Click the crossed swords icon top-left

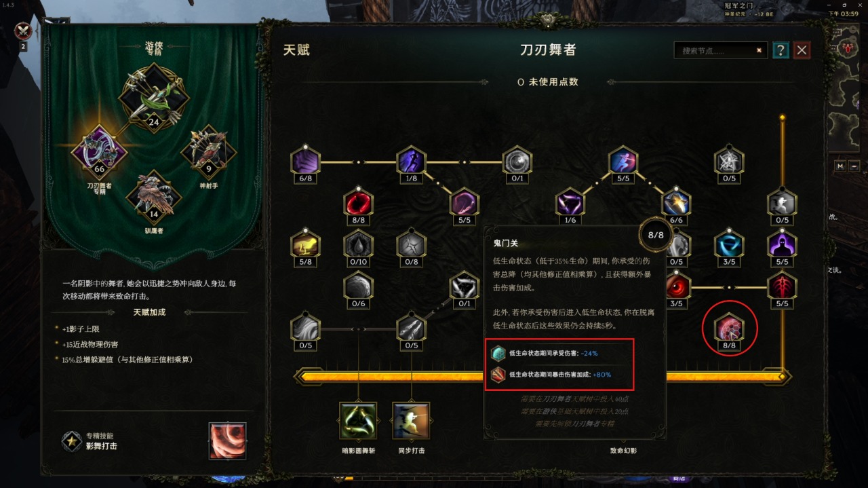coord(24,31)
